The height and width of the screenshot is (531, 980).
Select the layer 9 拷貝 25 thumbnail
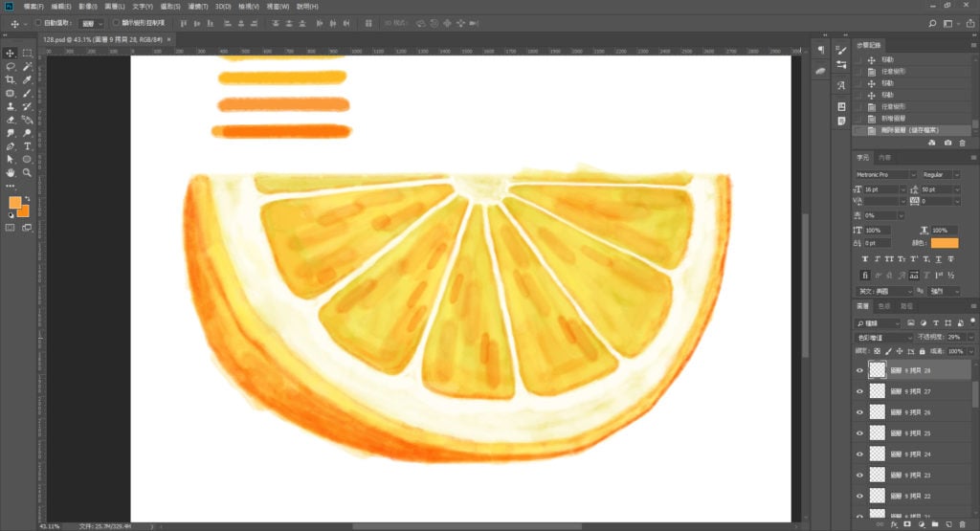point(877,433)
